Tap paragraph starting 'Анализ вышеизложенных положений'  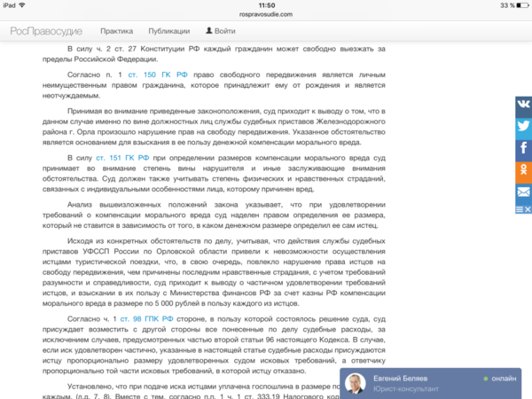click(x=214, y=215)
